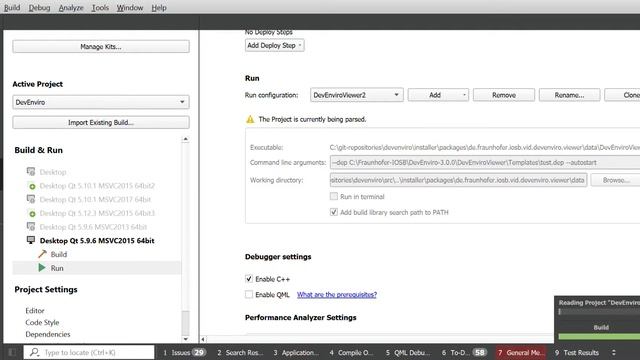Viewport: 640px width, 360px height.
Task: Select Desktop Qt 5.12.3 MSVC2015 64bit3 kit
Action: pos(97,213)
